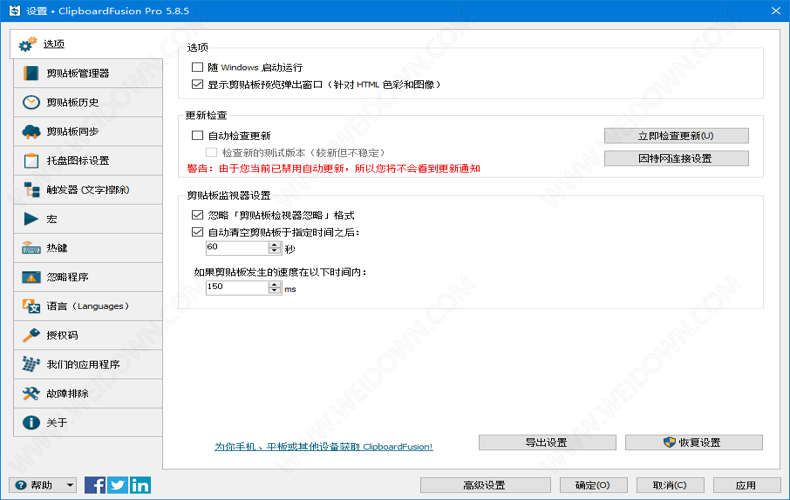This screenshot has width=790, height=500.
Task: Switch to the 剪贴板管理器 tab
Action: [88, 73]
